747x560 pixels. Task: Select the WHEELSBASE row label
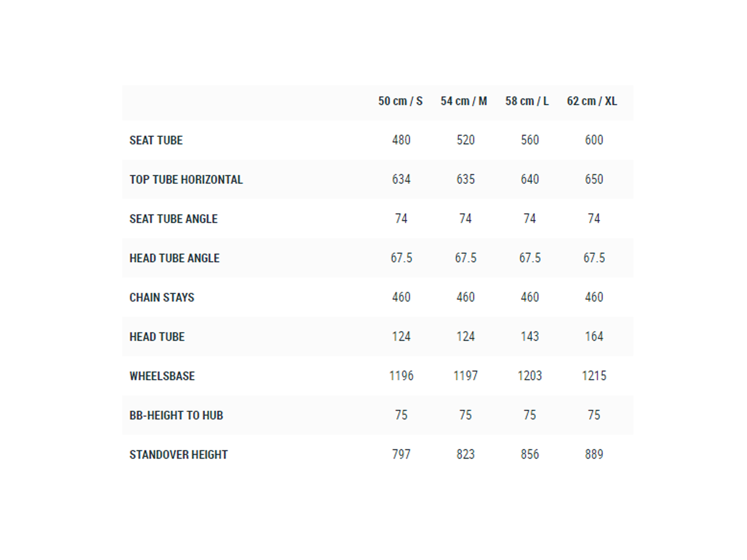(162, 376)
